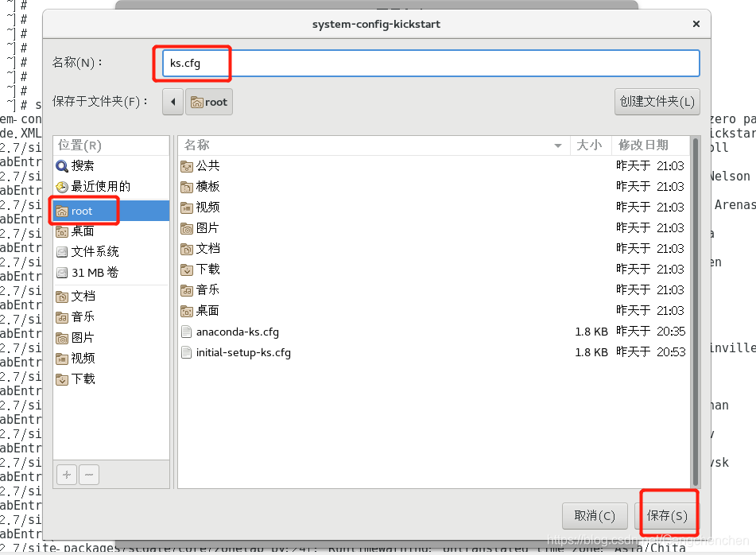The height and width of the screenshot is (555, 756).
Task: Select 桌面 in places sidebar
Action: 111,231
